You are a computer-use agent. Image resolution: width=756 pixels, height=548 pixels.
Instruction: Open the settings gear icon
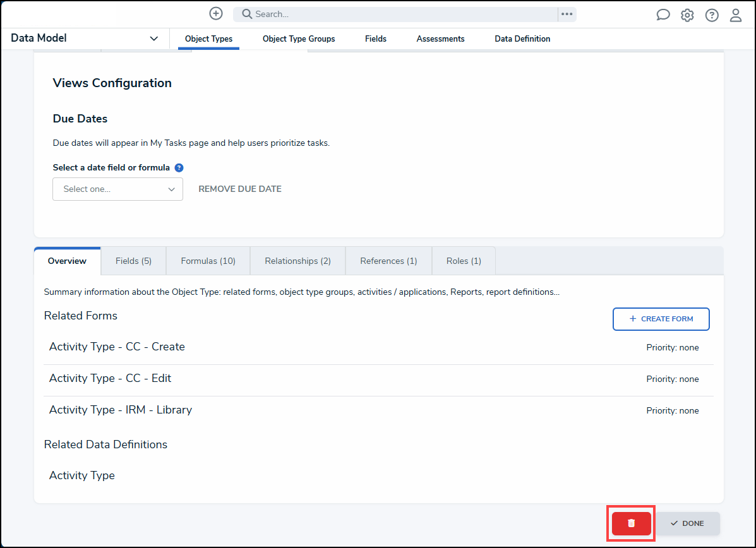687,15
